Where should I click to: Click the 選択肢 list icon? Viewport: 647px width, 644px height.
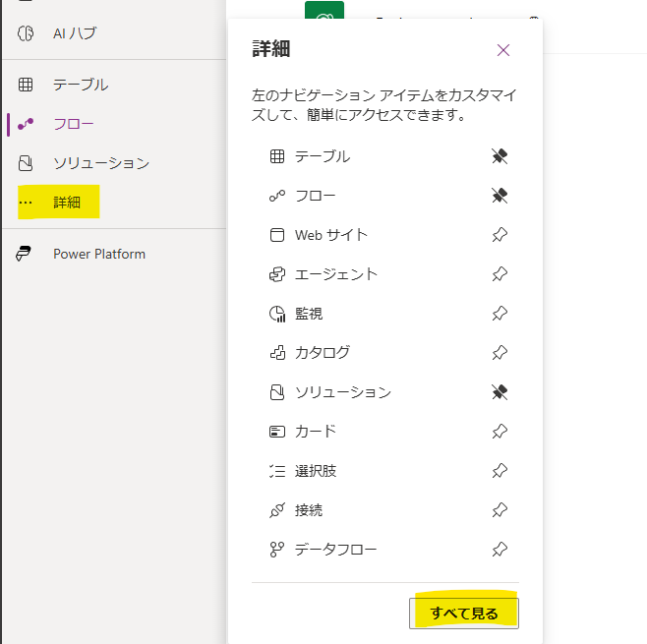277,471
